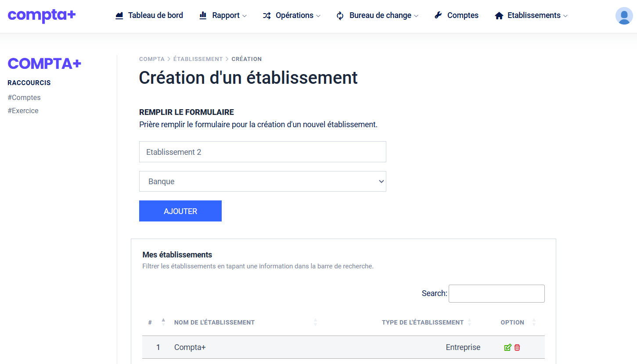Open the Etablissements navigation menu
Viewport: 637px width, 364px height.
click(x=535, y=15)
